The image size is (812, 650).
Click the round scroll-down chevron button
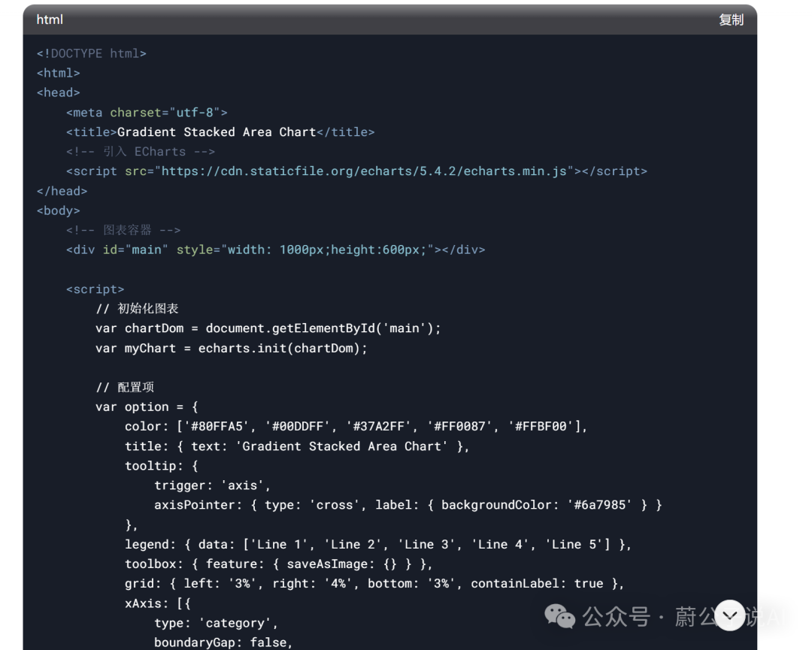(729, 615)
